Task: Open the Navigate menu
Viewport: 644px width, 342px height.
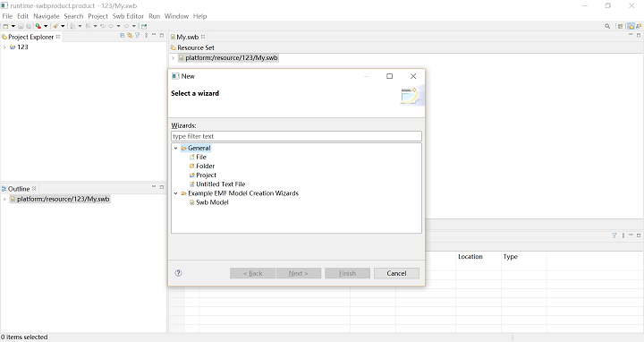Action: 47,16
